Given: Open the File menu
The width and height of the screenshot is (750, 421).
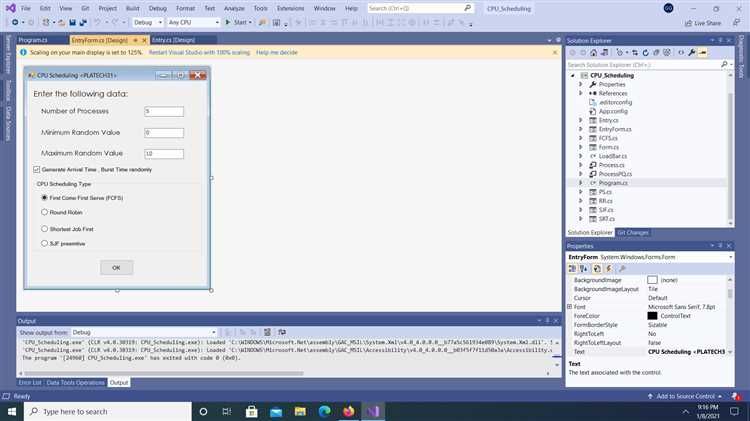Looking at the screenshot, I should pyautogui.click(x=26, y=9).
